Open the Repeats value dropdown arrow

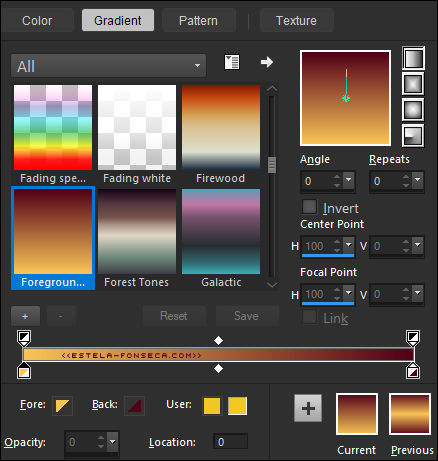417,180
